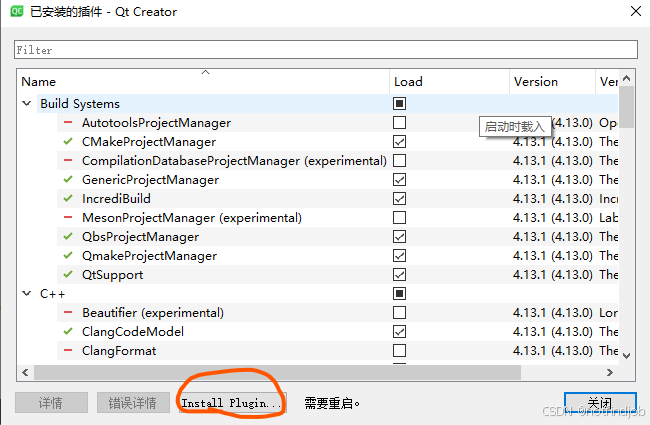The width and height of the screenshot is (650, 425).
Task: Enable loading of AutotoolsProjectManager plugin
Action: (399, 123)
